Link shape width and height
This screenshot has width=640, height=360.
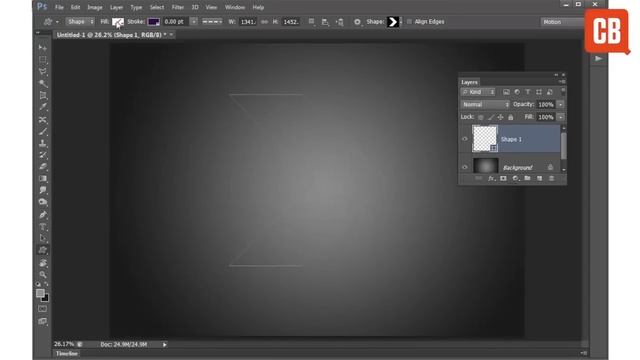click(264, 22)
